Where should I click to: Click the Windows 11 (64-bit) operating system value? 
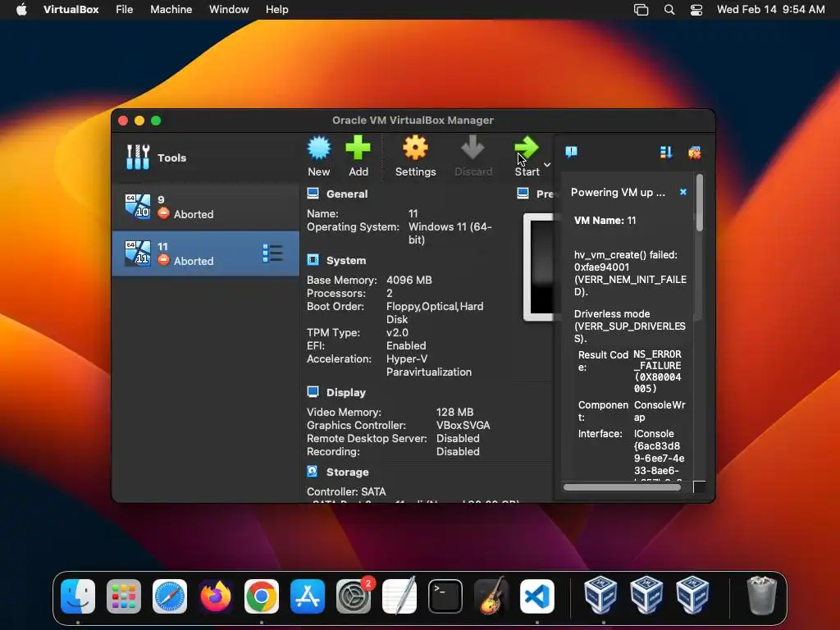[450, 233]
